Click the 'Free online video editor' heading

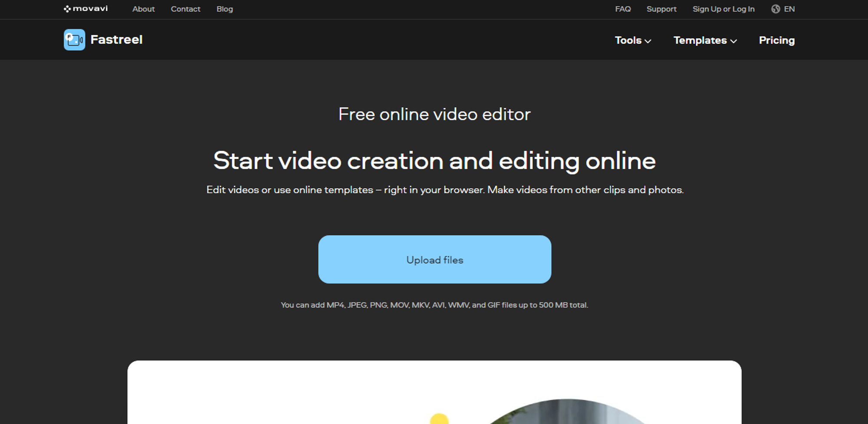[434, 114]
